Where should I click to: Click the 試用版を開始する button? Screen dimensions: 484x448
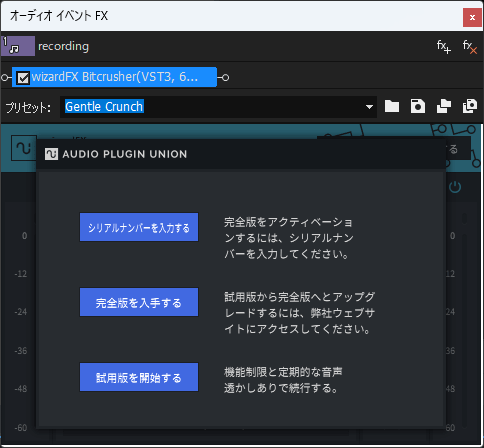pos(139,377)
